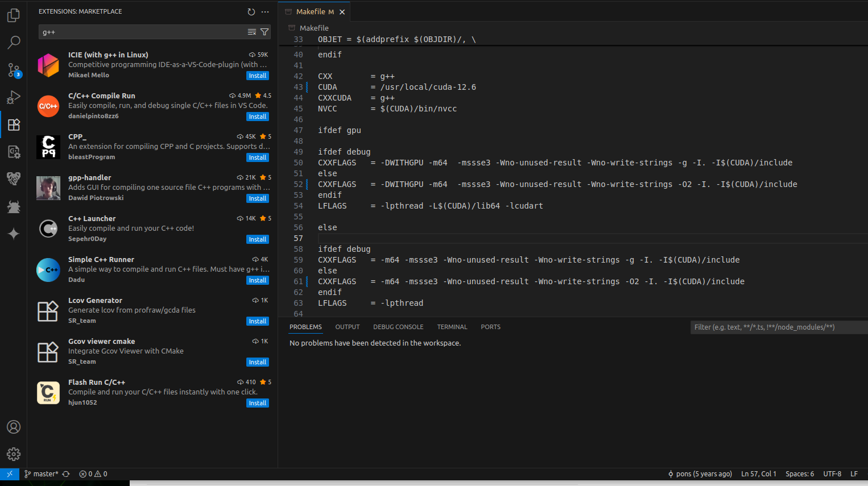Click Makefile breadcrumb item
Image resolution: width=868 pixels, height=486 pixels.
tap(314, 28)
